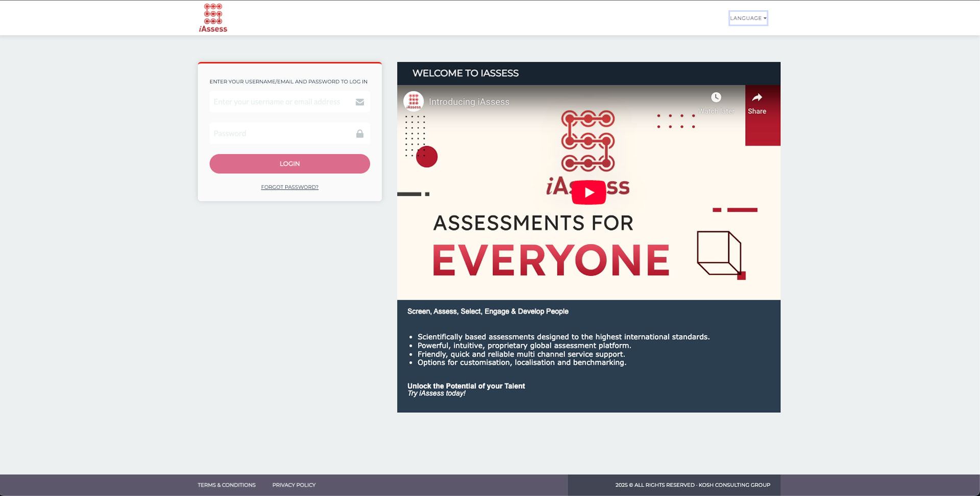Open the Language dropdown
Screen dimensions: 980x496
[x=748, y=18]
